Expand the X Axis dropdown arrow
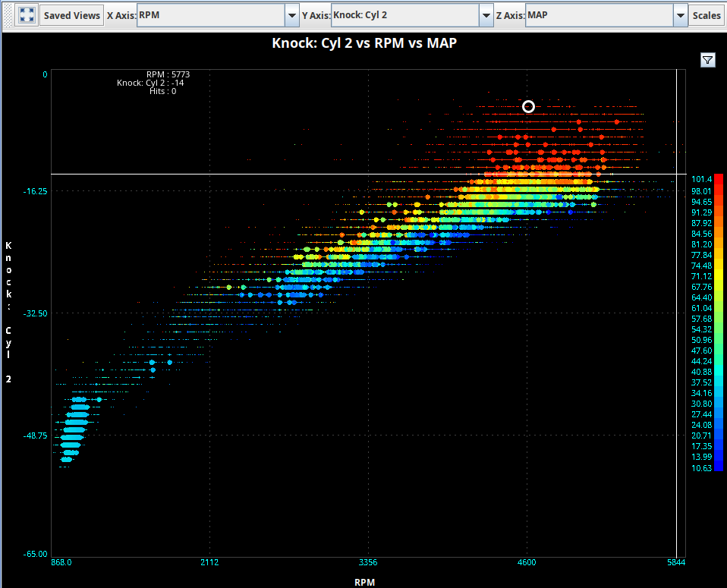 (x=291, y=15)
